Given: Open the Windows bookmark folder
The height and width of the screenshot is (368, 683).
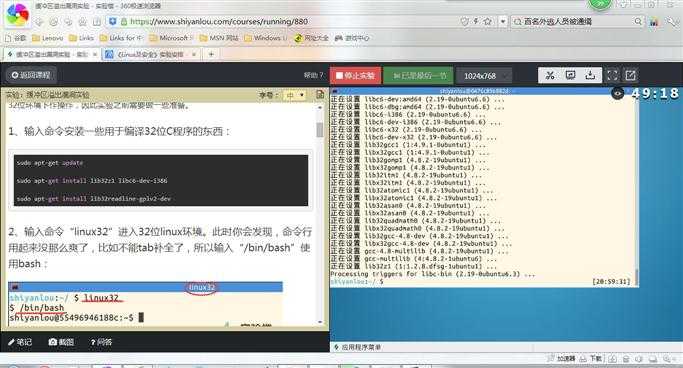Looking at the screenshot, I should click(x=265, y=38).
